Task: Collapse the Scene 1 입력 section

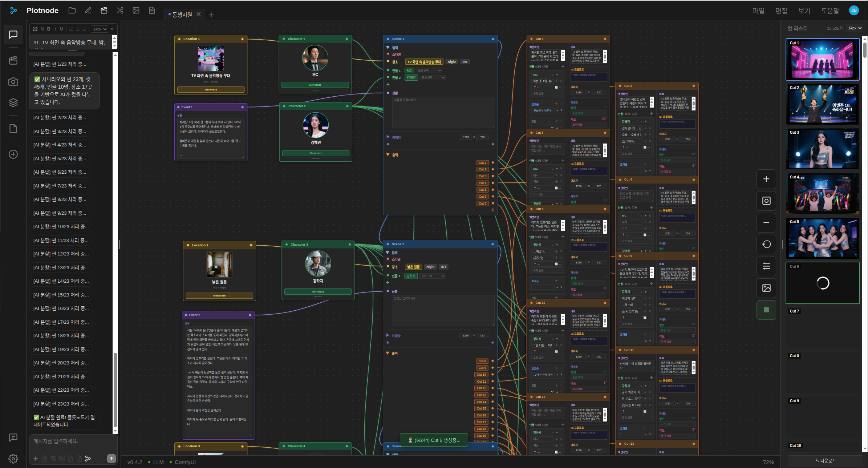Action: tap(388, 48)
